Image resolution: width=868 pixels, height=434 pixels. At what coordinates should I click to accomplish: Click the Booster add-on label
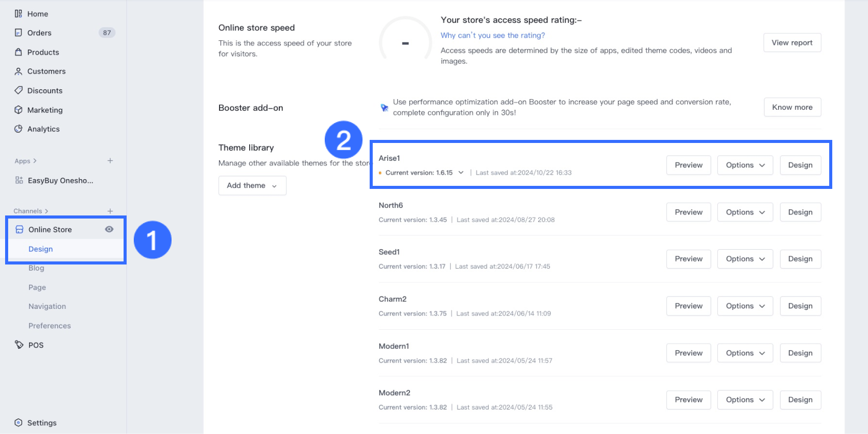point(251,108)
